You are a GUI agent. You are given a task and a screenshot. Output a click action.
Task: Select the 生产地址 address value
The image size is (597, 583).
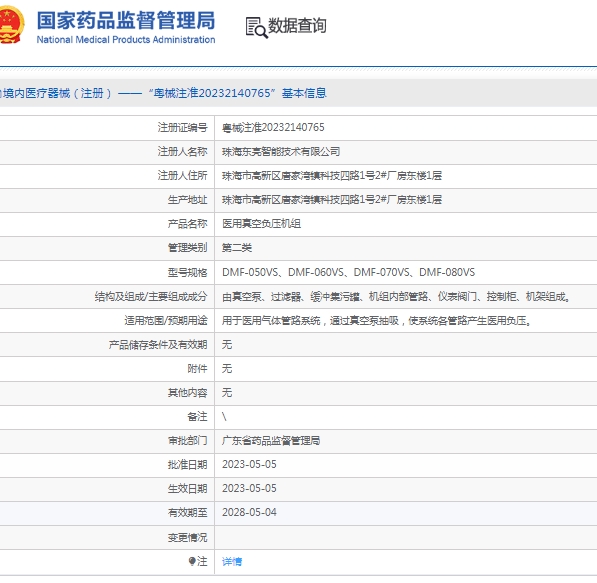click(332, 200)
